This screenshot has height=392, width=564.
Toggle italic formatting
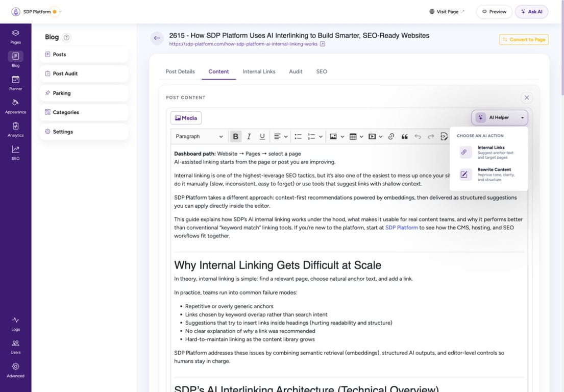[249, 136]
